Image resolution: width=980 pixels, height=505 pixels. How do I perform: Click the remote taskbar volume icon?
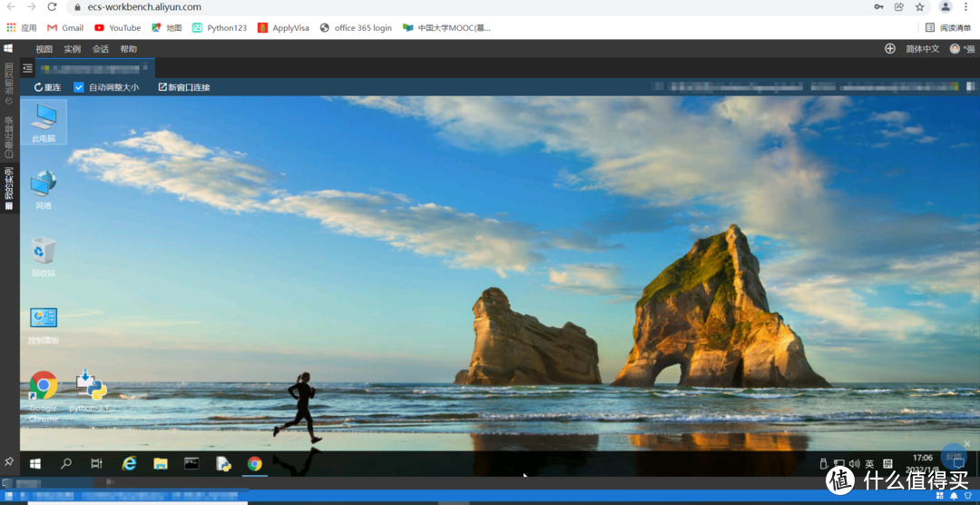854,464
